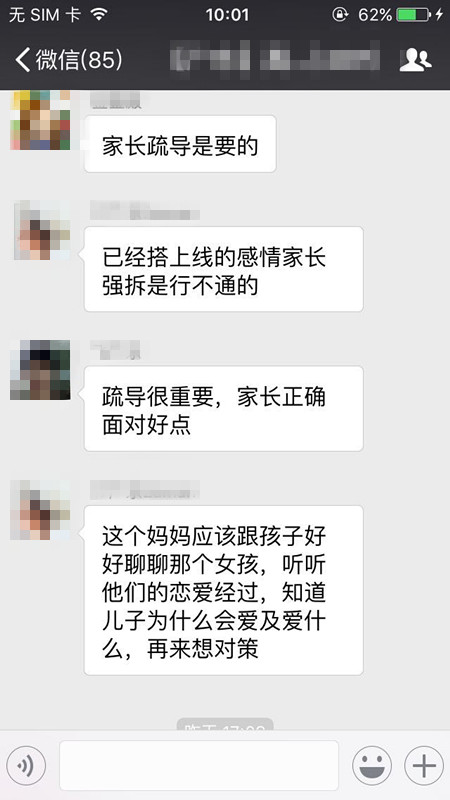450x800 pixels.
Task: Switch to voice input mode
Action: (x=26, y=765)
